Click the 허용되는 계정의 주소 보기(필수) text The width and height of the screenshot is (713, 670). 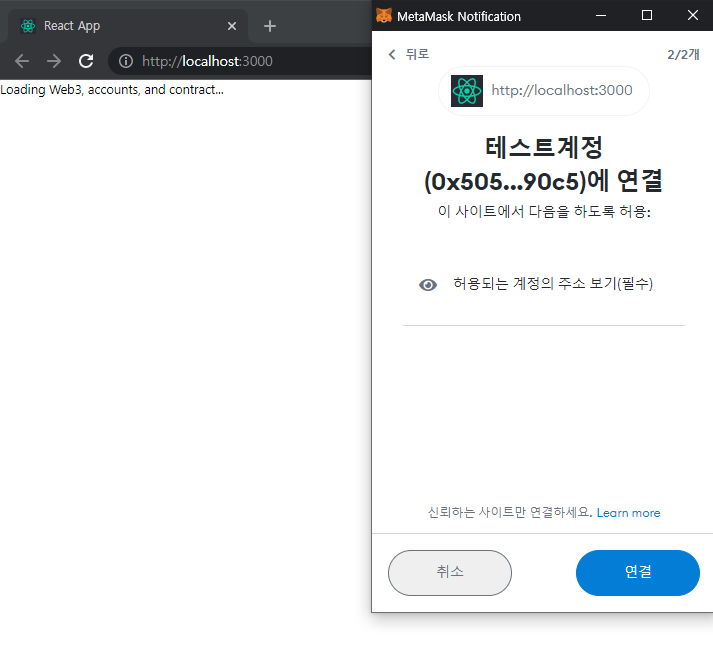point(553,284)
